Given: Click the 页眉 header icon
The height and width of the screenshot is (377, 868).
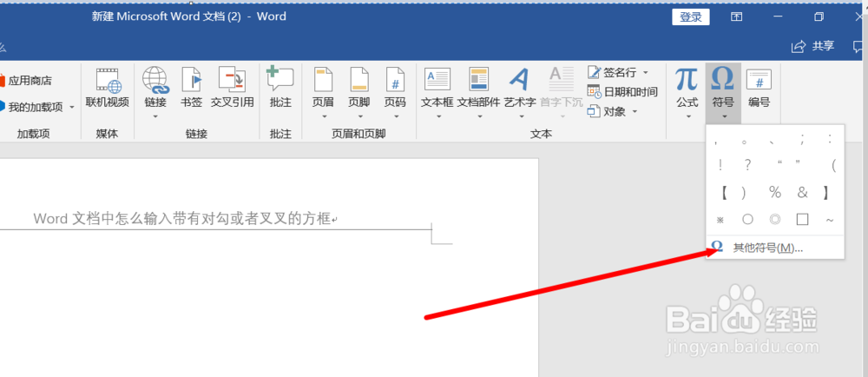Looking at the screenshot, I should click(x=324, y=81).
